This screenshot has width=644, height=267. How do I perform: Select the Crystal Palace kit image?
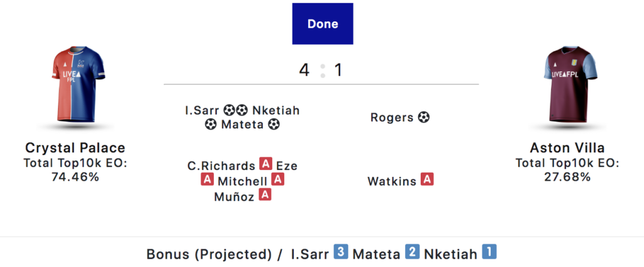75,86
